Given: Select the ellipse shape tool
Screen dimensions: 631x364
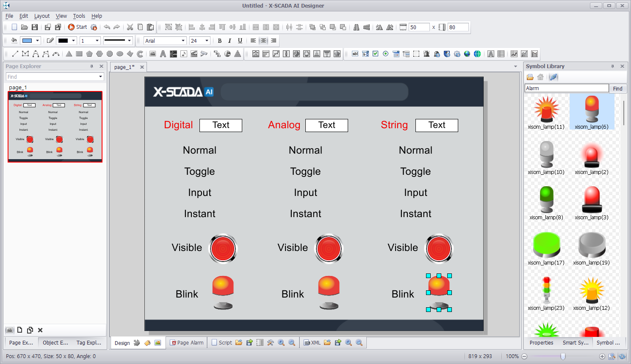Looking at the screenshot, I should (x=120, y=54).
